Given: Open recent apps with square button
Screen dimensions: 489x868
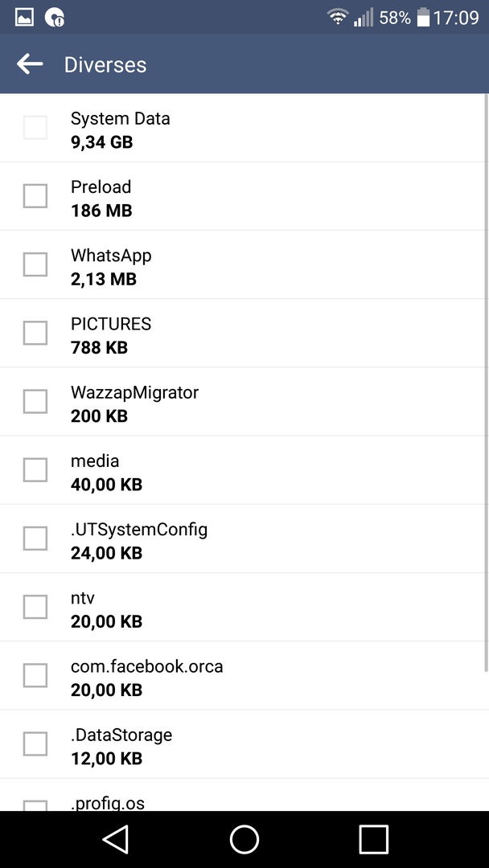Looking at the screenshot, I should [373, 839].
